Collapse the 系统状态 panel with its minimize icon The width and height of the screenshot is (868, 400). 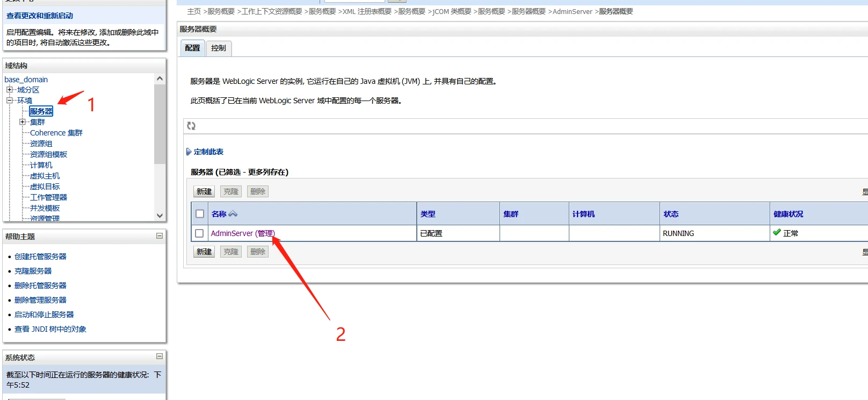(x=160, y=356)
